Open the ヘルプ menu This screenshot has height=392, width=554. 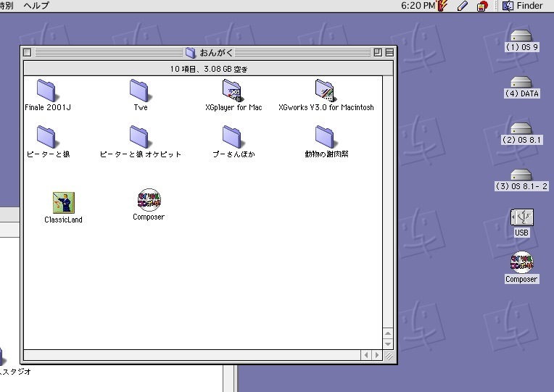coord(36,6)
